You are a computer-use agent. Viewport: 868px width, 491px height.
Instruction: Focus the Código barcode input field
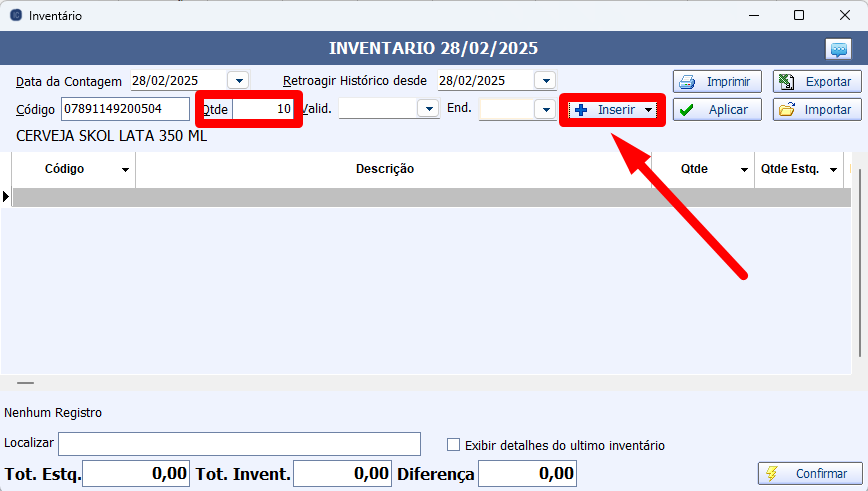[x=125, y=109]
